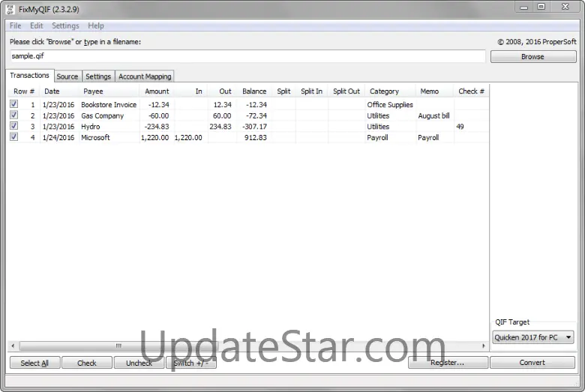Open the Settings menu in menu bar
This screenshot has width=585, height=392.
[x=65, y=25]
